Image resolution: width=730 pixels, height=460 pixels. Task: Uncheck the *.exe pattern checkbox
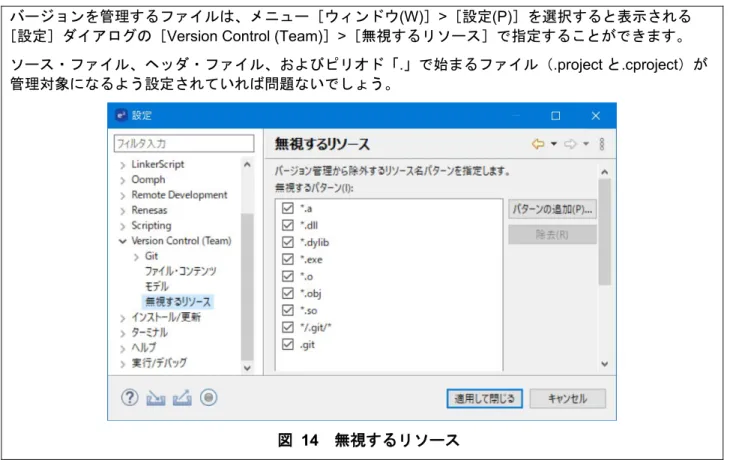click(x=288, y=259)
